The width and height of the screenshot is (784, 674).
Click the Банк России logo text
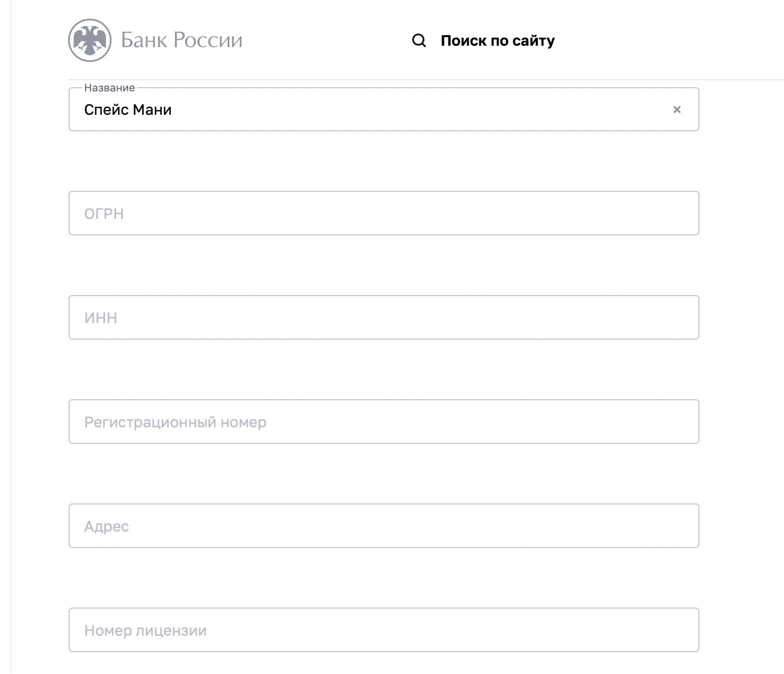[182, 40]
